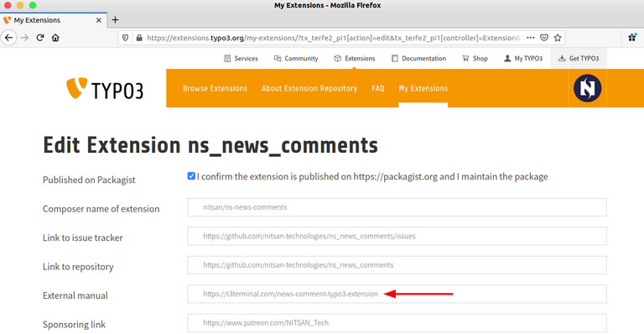The height and width of the screenshot is (334, 644).
Task: Click the 'Published on Packagist' label
Action: click(89, 180)
